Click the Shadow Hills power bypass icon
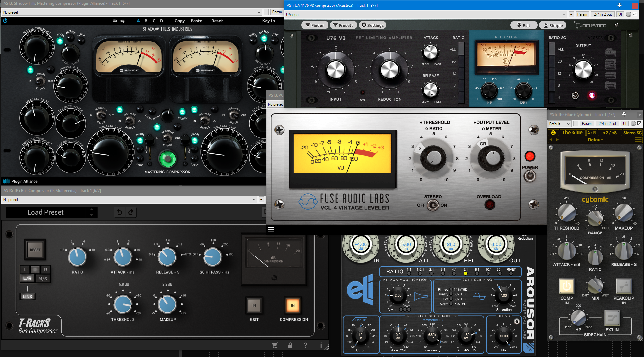 point(5,21)
